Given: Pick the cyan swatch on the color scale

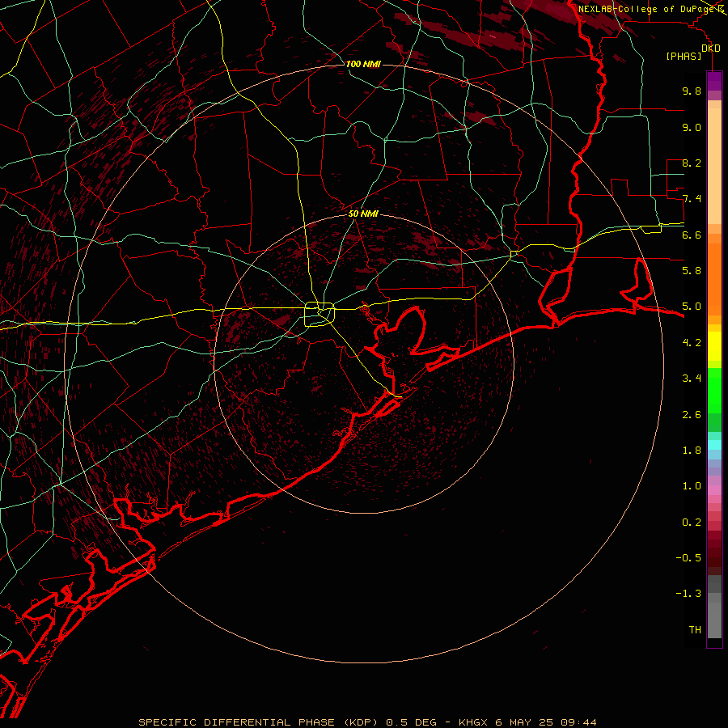Looking at the screenshot, I should pyautogui.click(x=714, y=445).
